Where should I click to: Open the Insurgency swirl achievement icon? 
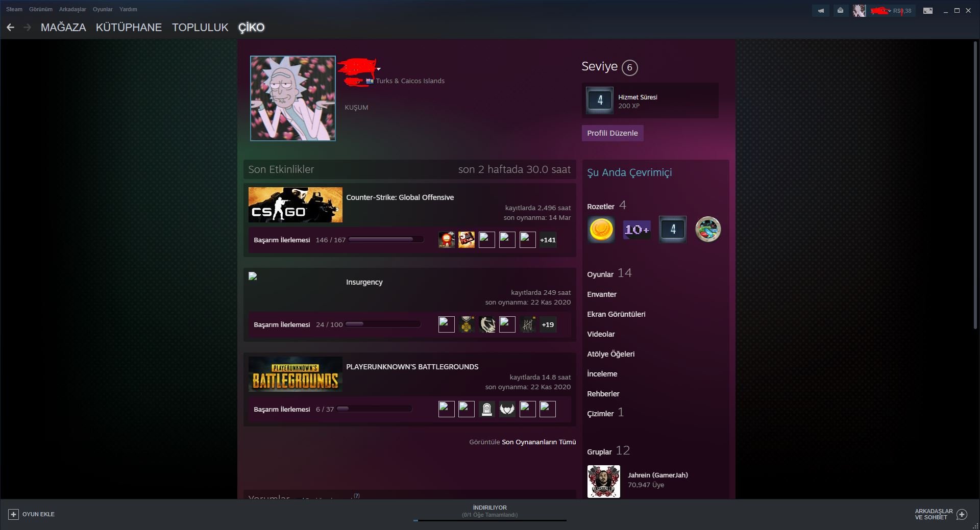pos(487,324)
